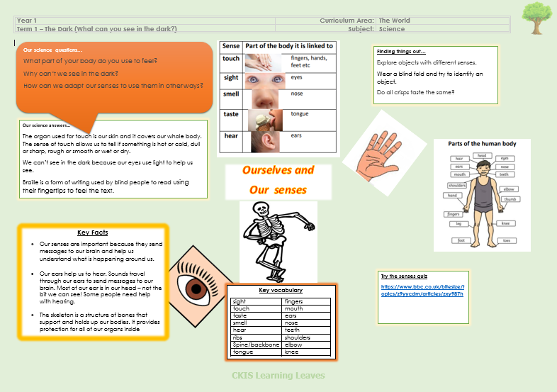Image resolution: width=557 pixels, height=392 pixels.
Task: Click the 'hair' label on the body diagram
Action: [459, 159]
